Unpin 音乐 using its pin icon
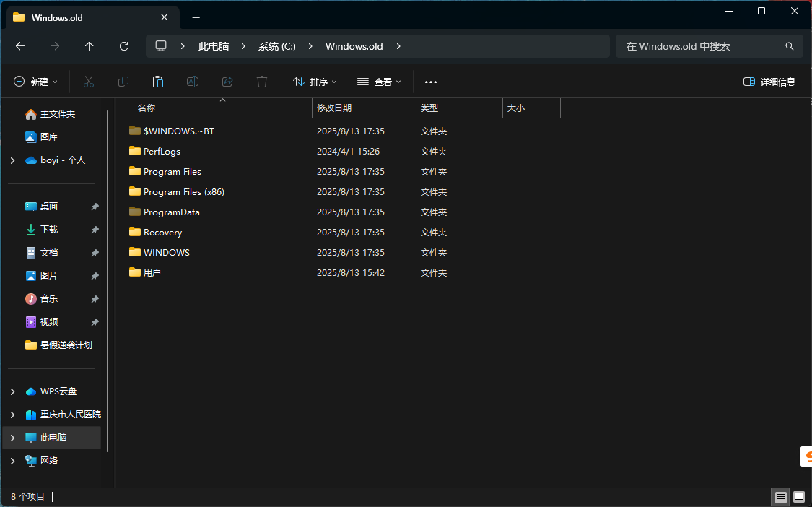 pos(95,299)
